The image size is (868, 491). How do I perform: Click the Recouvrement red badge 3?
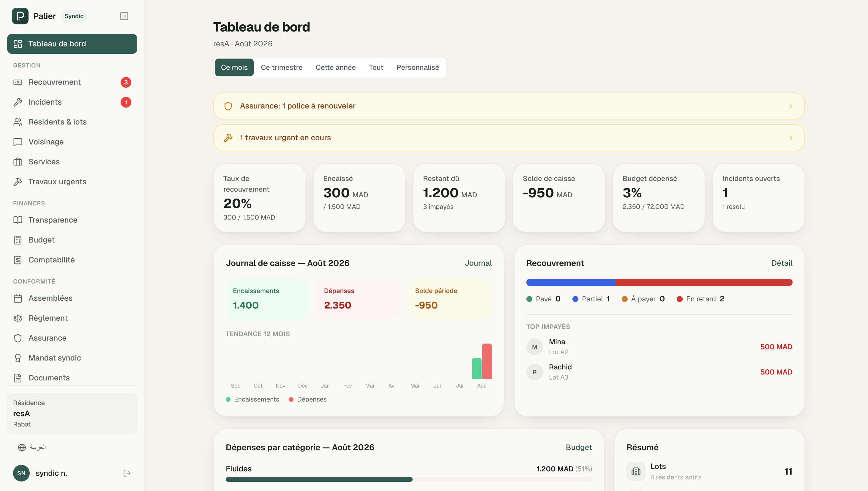coord(126,82)
